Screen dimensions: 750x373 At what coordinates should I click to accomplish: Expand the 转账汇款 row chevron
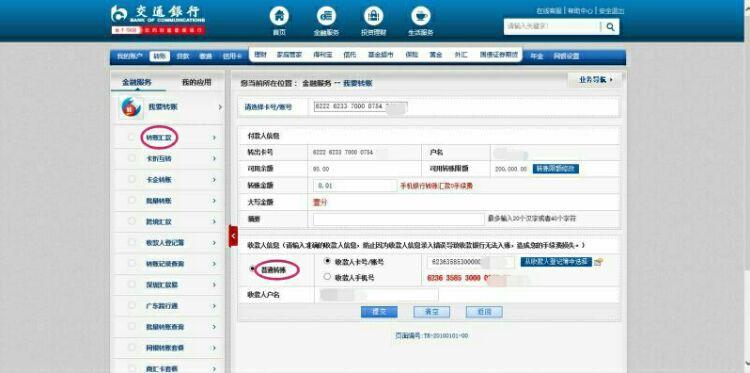(214, 138)
